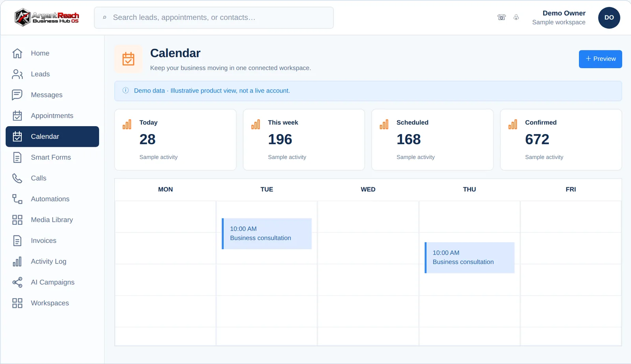This screenshot has width=631, height=364.
Task: Click the Scheduled 168 stat card
Action: coord(433,140)
